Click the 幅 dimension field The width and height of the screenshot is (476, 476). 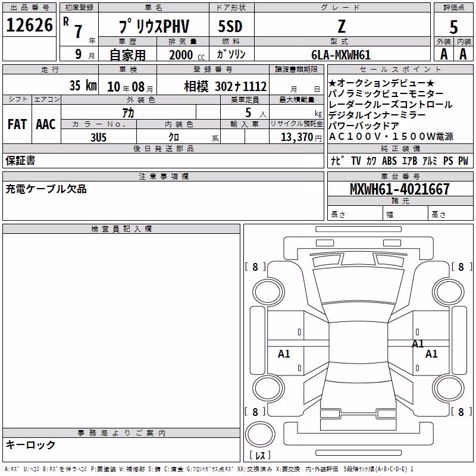coord(405,213)
